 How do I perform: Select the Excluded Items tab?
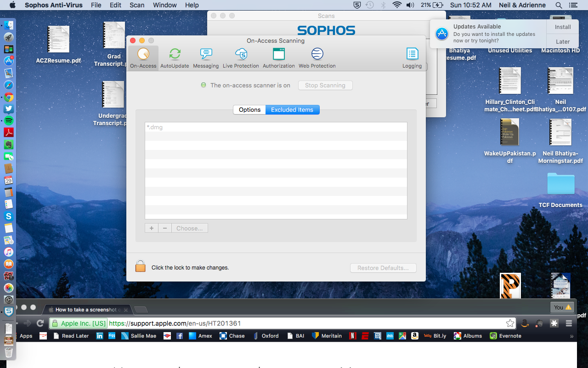tap(292, 110)
